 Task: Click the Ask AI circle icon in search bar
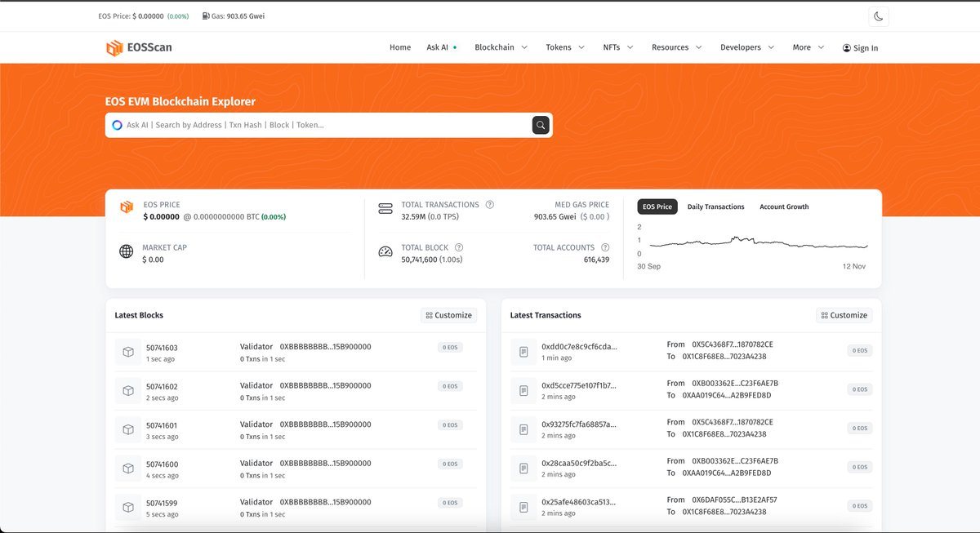[x=118, y=125]
